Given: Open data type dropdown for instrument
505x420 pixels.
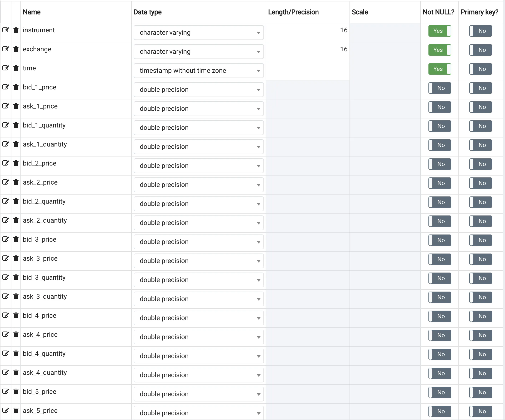Looking at the screenshot, I should pos(198,33).
